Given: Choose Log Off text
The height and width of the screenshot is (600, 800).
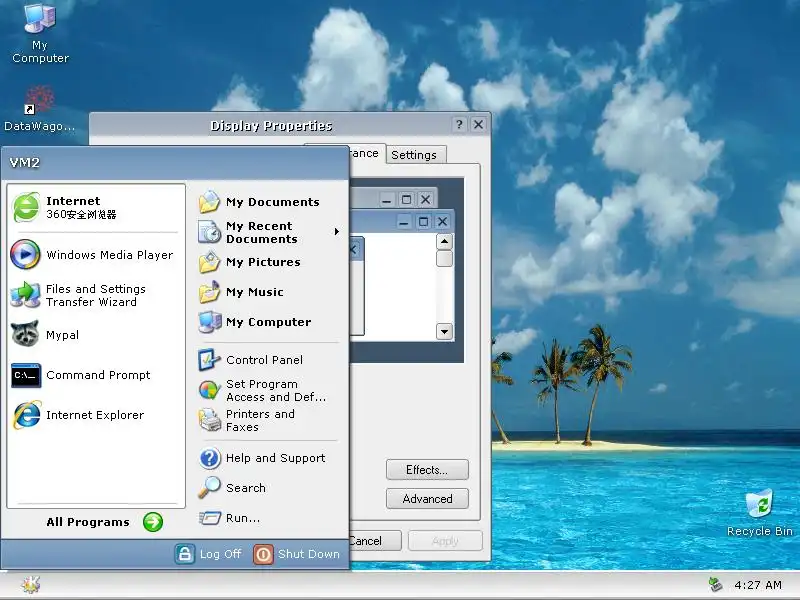Looking at the screenshot, I should coord(220,554).
